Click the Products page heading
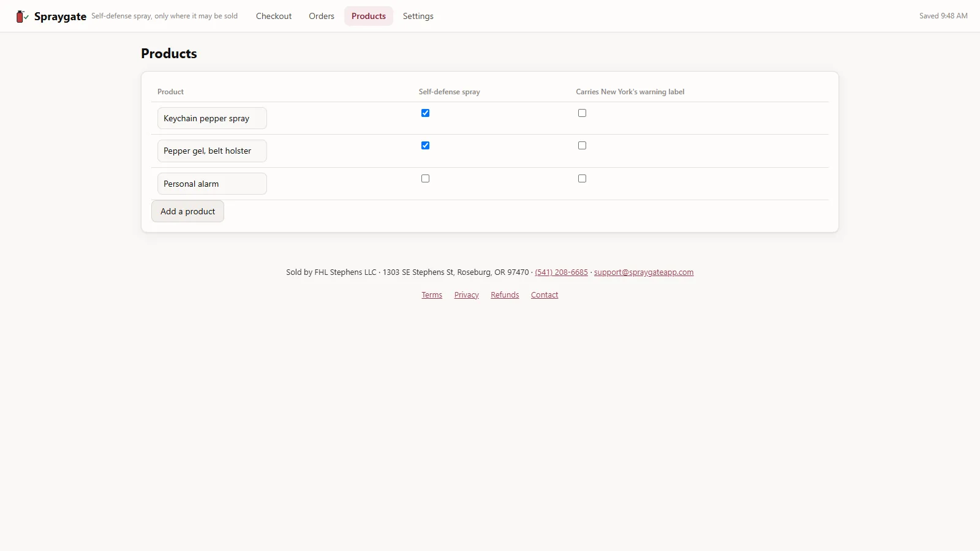Screen dimensions: 980x551 (x=169, y=53)
